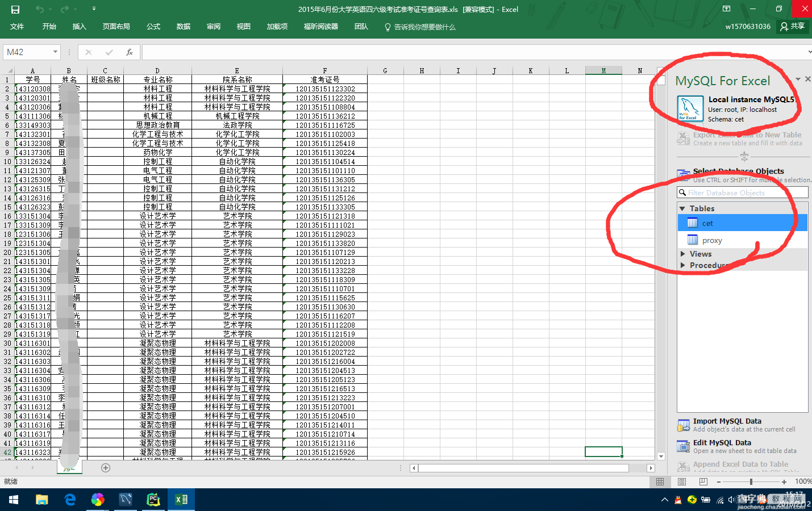Collapse the Tables group

click(x=682, y=209)
